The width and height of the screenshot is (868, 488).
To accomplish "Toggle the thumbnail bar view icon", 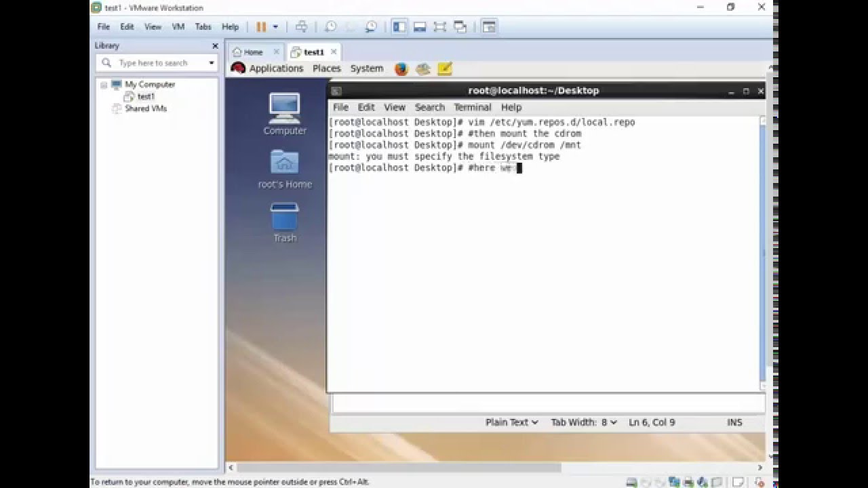I will (420, 27).
